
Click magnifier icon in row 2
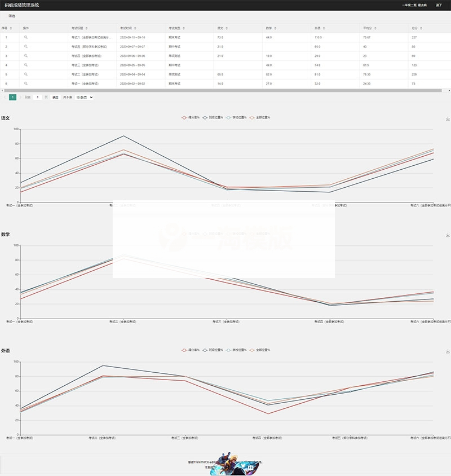coord(26,46)
